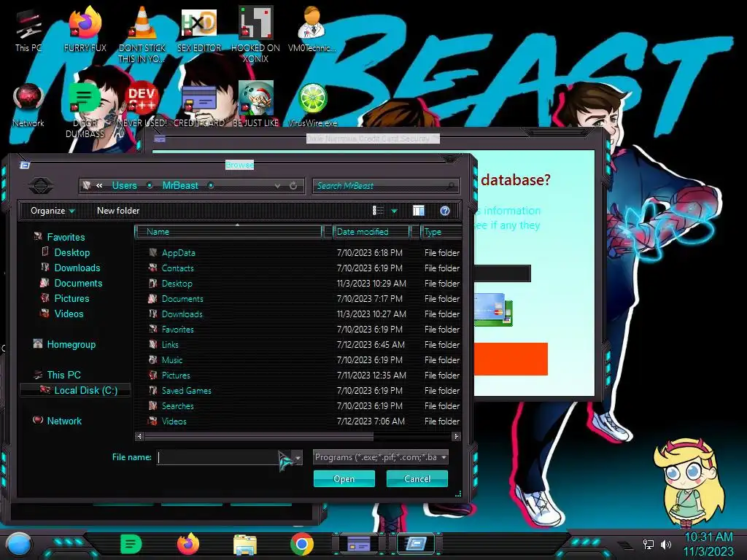
Task: Sort by the Name column header
Action: coord(228,232)
